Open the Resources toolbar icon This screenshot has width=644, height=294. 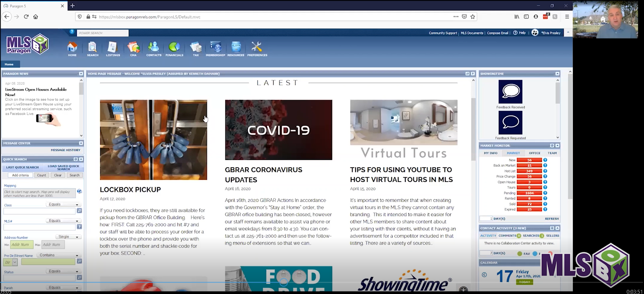tap(236, 49)
